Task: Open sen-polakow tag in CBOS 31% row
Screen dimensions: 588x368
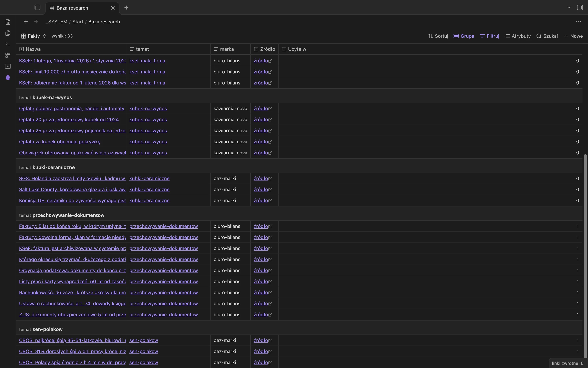Action: point(144,351)
